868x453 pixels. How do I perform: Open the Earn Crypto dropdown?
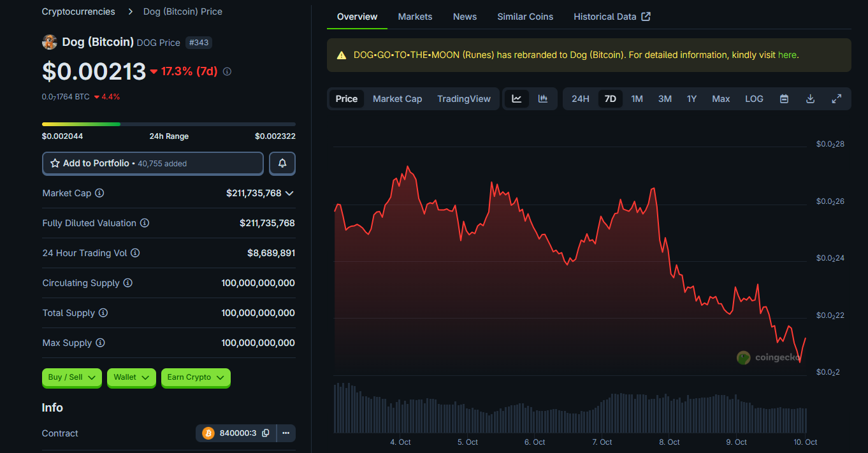point(196,377)
